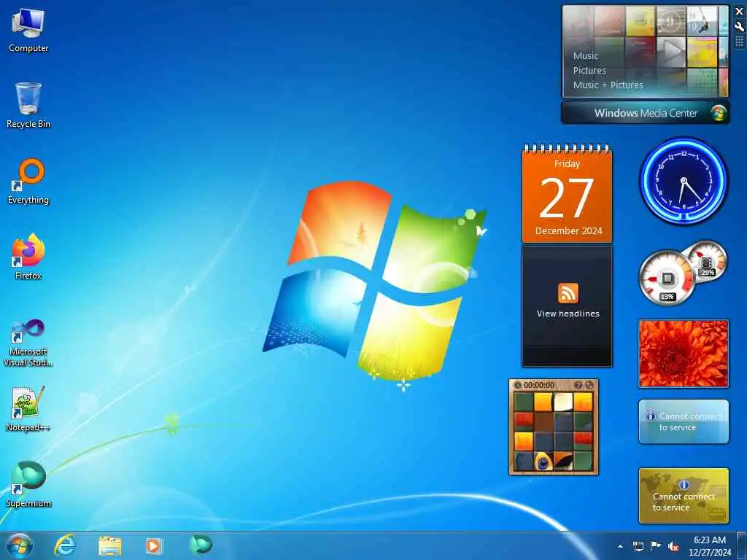Click the RSS feed icon in headlines gadget
Viewport: 747px width, 560px height.
point(568,293)
